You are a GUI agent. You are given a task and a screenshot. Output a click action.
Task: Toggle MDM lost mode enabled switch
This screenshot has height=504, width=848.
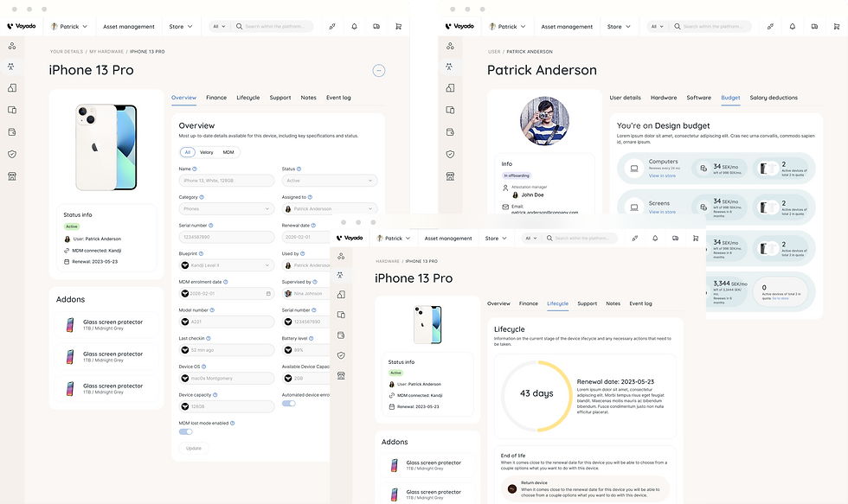(x=185, y=431)
